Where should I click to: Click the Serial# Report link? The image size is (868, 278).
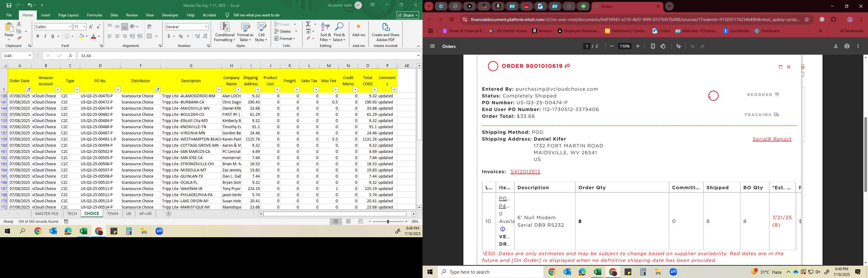[x=772, y=139]
